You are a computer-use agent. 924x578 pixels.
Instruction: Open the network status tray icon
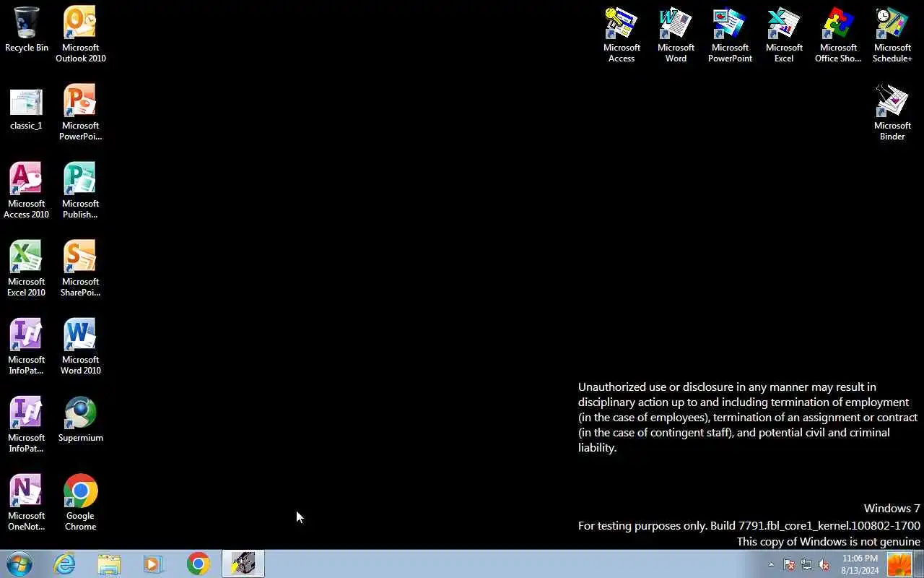[x=806, y=564]
